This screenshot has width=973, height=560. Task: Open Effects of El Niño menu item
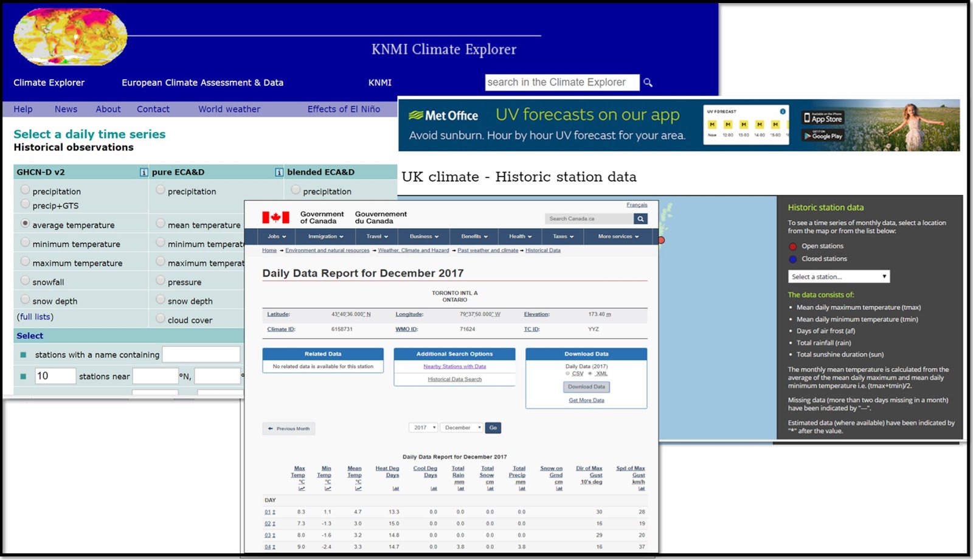(344, 109)
